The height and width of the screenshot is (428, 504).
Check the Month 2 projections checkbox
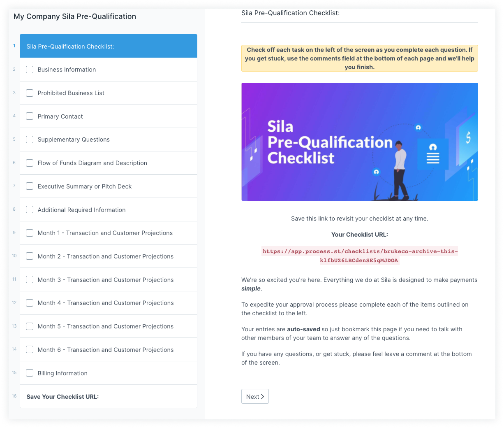click(x=30, y=256)
